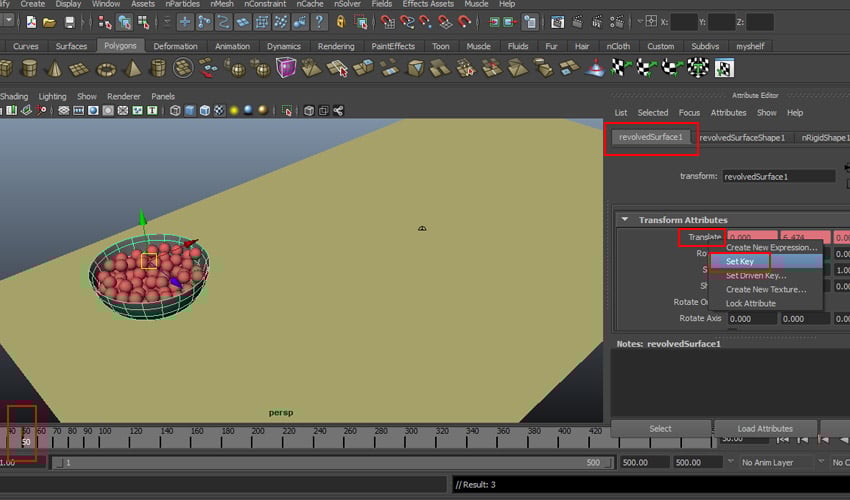Collapse the Transform Attributes section
850x500 pixels.
coord(625,220)
